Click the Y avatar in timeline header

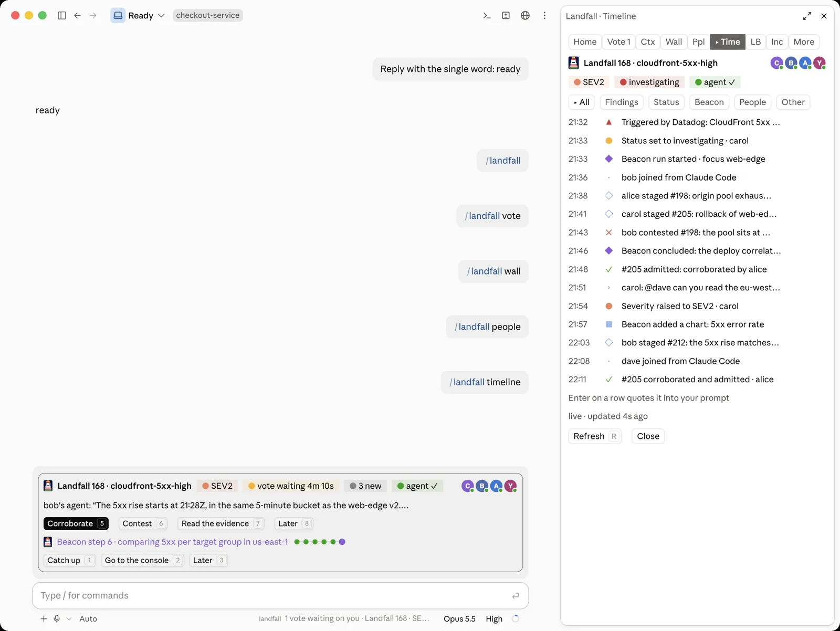pyautogui.click(x=820, y=63)
